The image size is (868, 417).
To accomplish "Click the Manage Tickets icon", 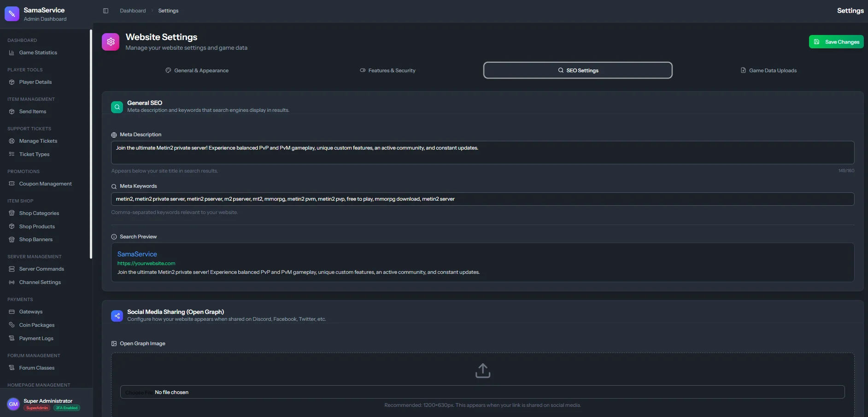I will tap(12, 141).
